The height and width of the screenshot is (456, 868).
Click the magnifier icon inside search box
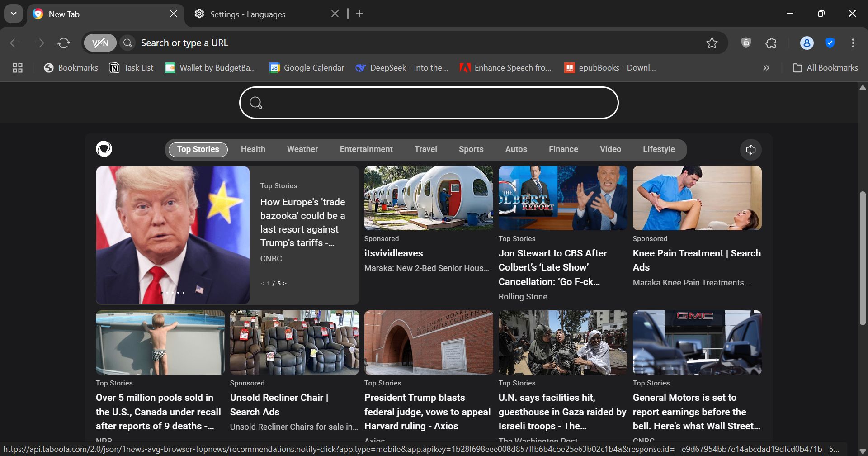[256, 103]
